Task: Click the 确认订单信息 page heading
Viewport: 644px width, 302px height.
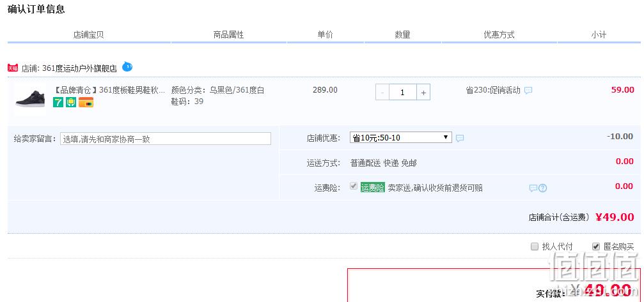Action: 36,9
